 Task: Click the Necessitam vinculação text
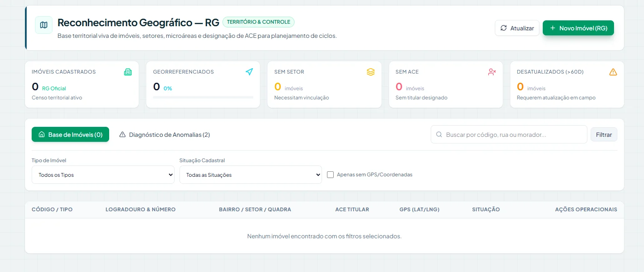pos(302,98)
